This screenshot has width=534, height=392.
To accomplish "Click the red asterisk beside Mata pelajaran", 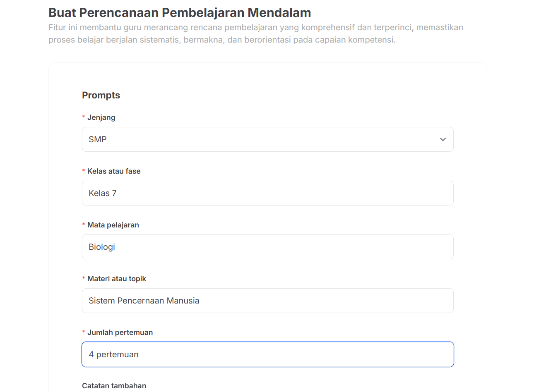I will [x=84, y=225].
